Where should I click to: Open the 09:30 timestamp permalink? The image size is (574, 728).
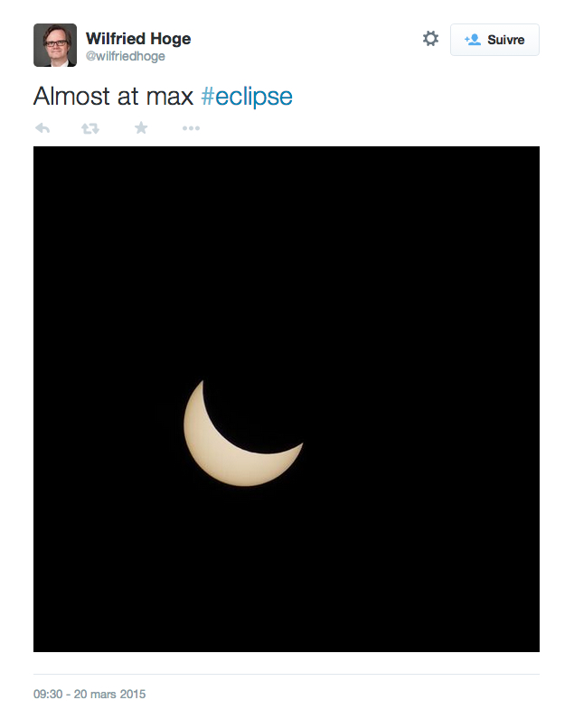point(48,694)
